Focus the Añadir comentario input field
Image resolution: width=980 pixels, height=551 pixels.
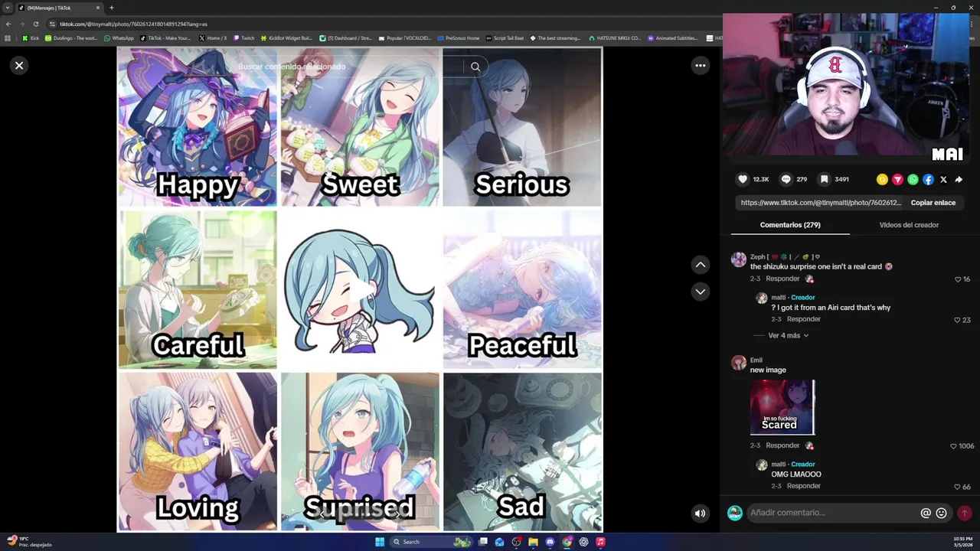[x=833, y=513]
